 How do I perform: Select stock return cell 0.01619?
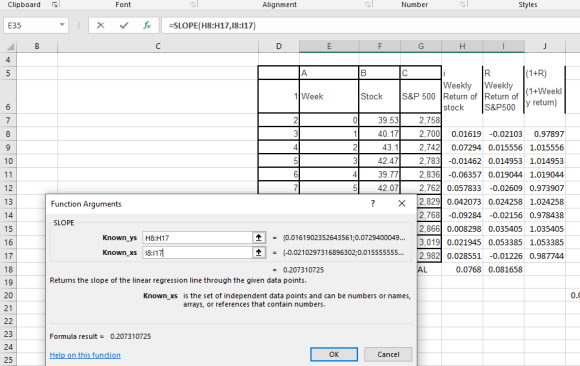(x=462, y=134)
